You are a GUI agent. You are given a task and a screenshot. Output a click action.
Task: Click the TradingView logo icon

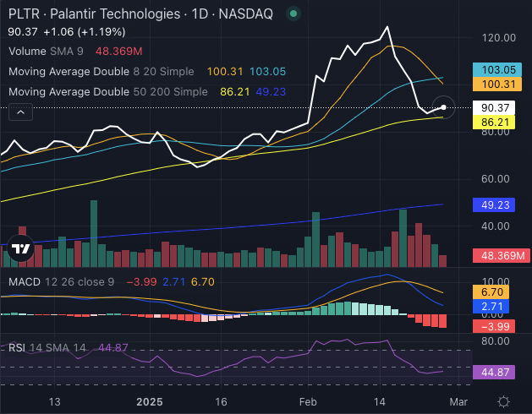(x=20, y=248)
